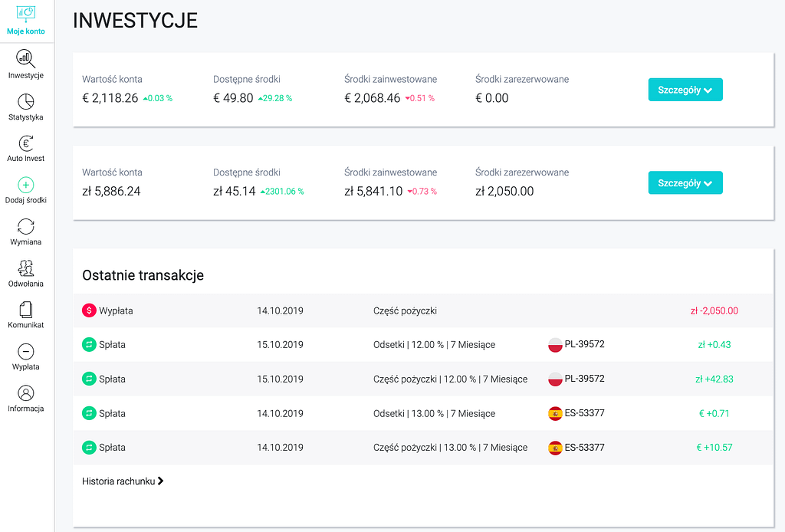Click green Spłata icon in zł +42.83 row
Viewport: 785px width, 532px height.
click(89, 379)
